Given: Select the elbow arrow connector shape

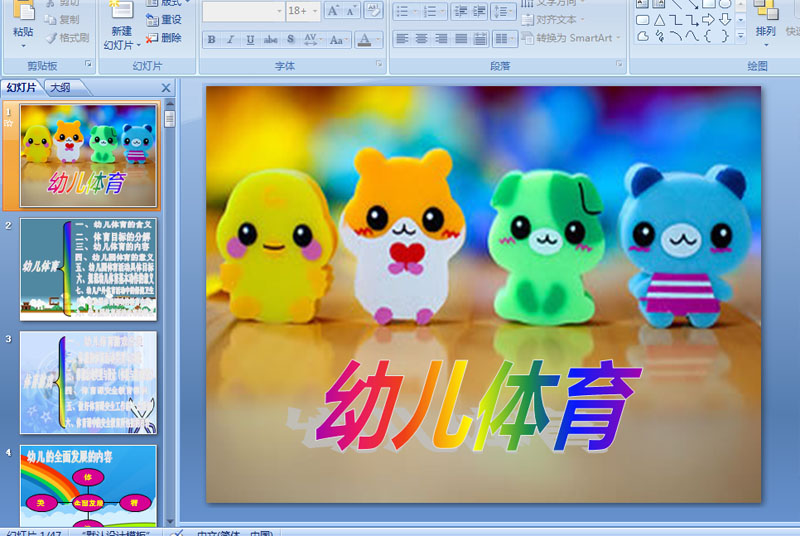Looking at the screenshot, I should tap(692, 20).
